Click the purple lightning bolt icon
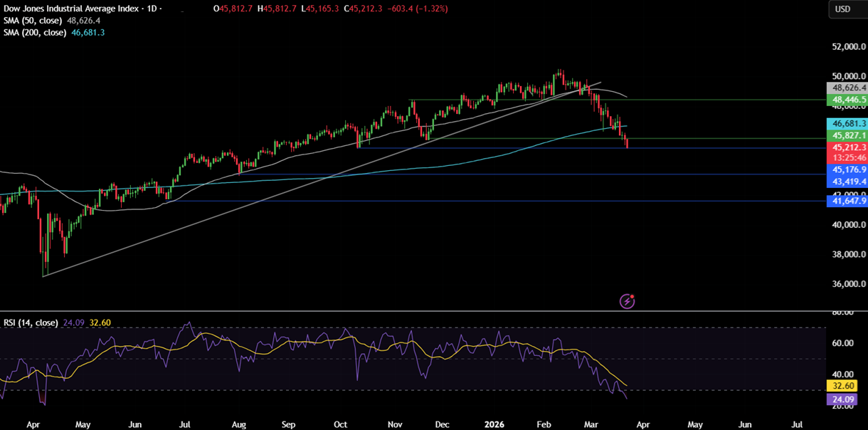Image resolution: width=868 pixels, height=430 pixels. 627,301
